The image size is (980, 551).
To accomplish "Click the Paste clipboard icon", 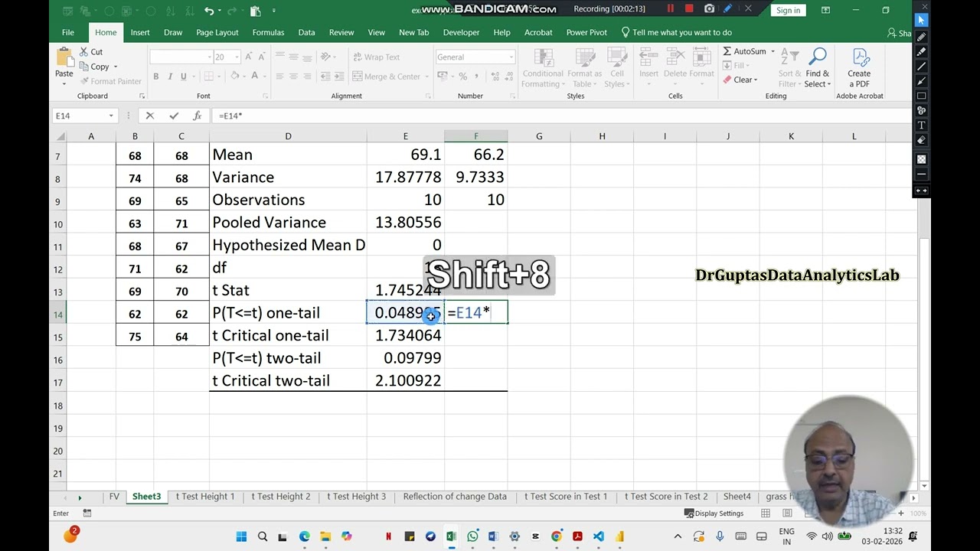I will click(64, 58).
